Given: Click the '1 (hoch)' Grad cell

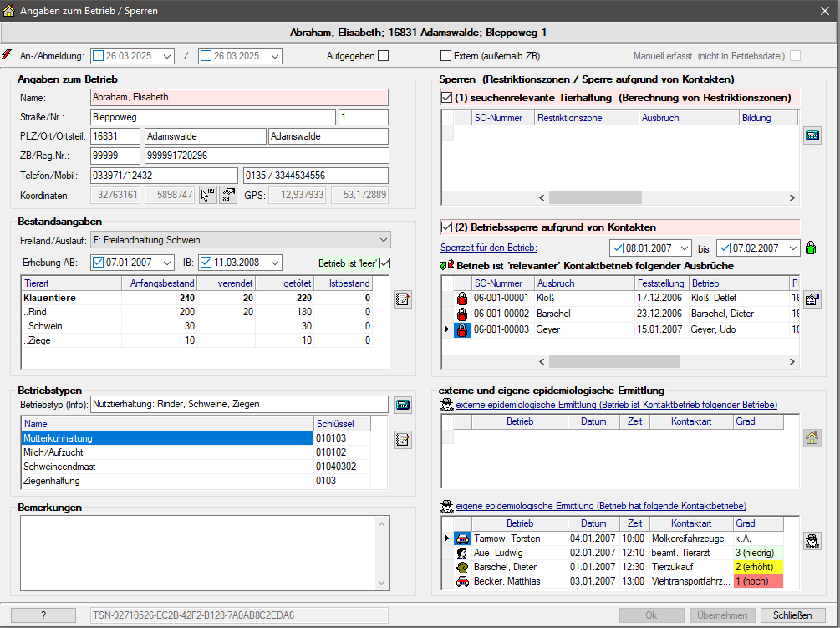Looking at the screenshot, I should point(758,581).
